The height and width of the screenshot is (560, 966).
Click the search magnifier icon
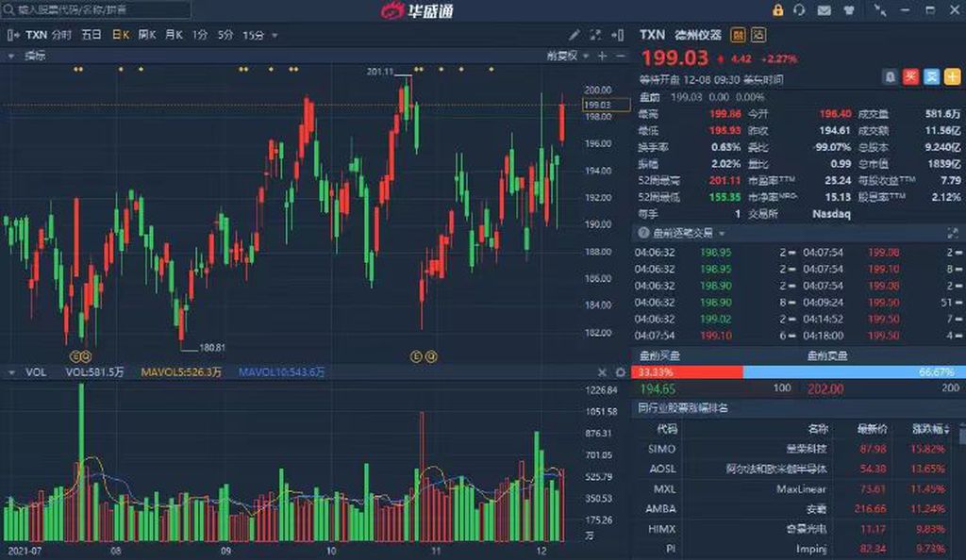pyautogui.click(x=8, y=9)
